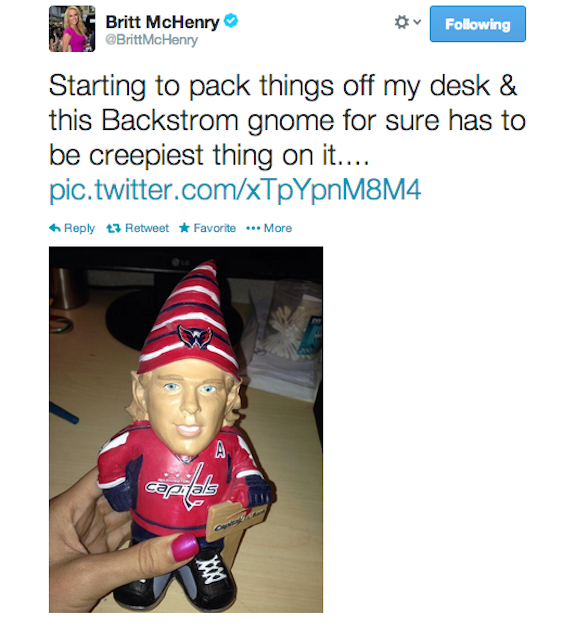Click the three-dots more icon
This screenshot has width=575, height=626.
[253, 229]
